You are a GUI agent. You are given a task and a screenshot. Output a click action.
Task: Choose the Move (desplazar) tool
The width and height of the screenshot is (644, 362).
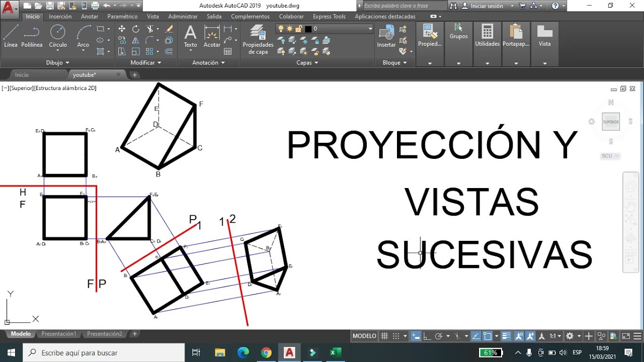(x=122, y=29)
